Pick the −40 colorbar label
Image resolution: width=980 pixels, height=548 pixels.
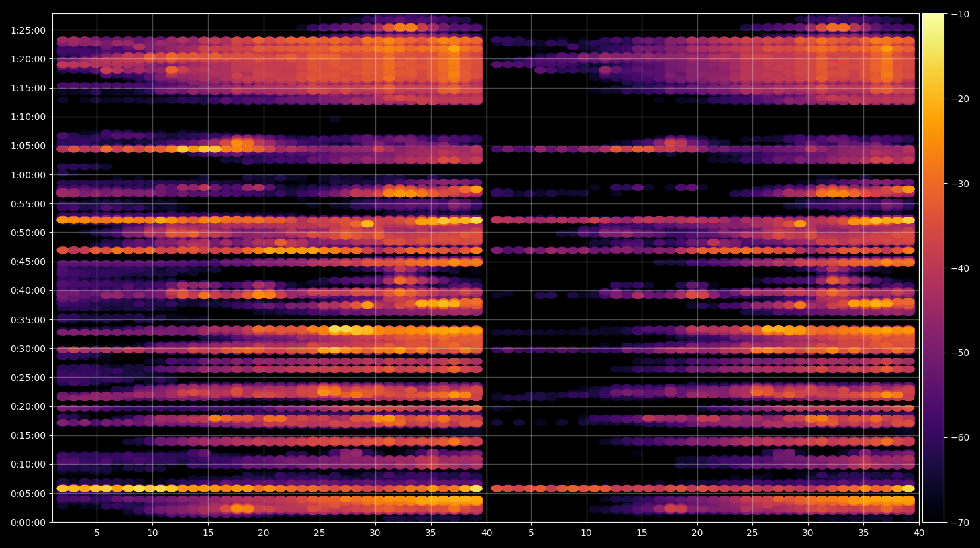pyautogui.click(x=960, y=268)
